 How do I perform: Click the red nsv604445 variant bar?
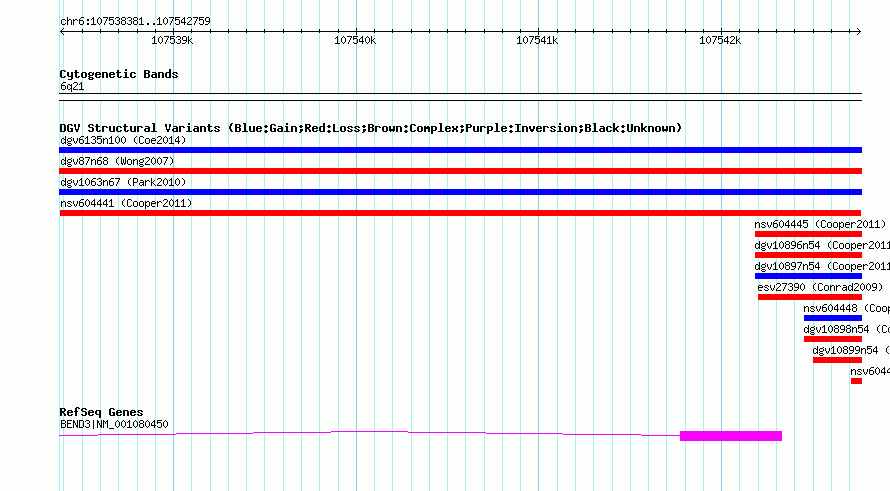pos(808,234)
